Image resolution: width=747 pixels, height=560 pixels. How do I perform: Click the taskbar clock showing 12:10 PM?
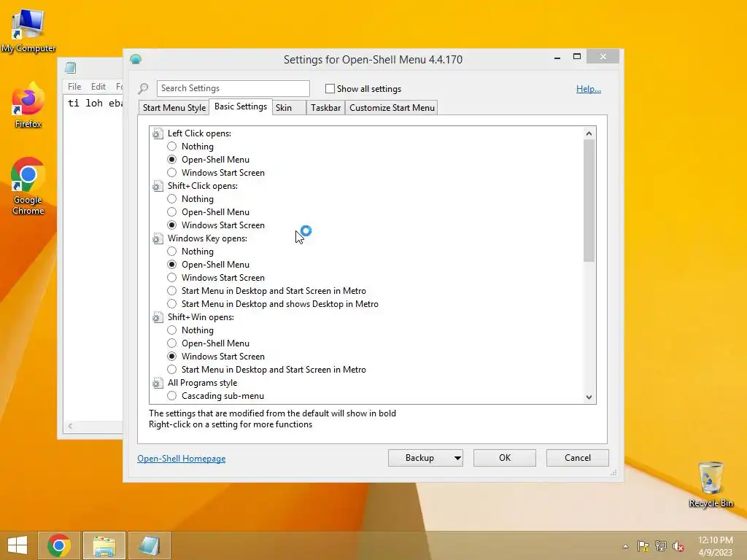click(716, 545)
